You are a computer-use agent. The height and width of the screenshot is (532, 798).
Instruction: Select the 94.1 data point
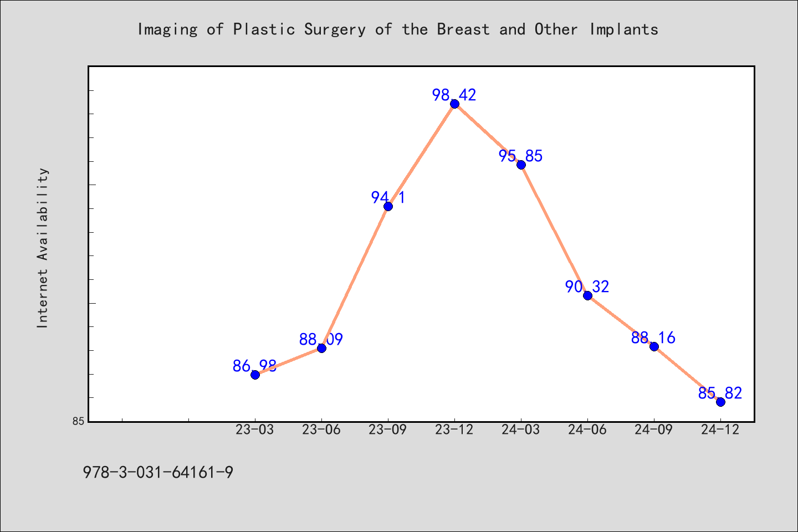(388, 206)
